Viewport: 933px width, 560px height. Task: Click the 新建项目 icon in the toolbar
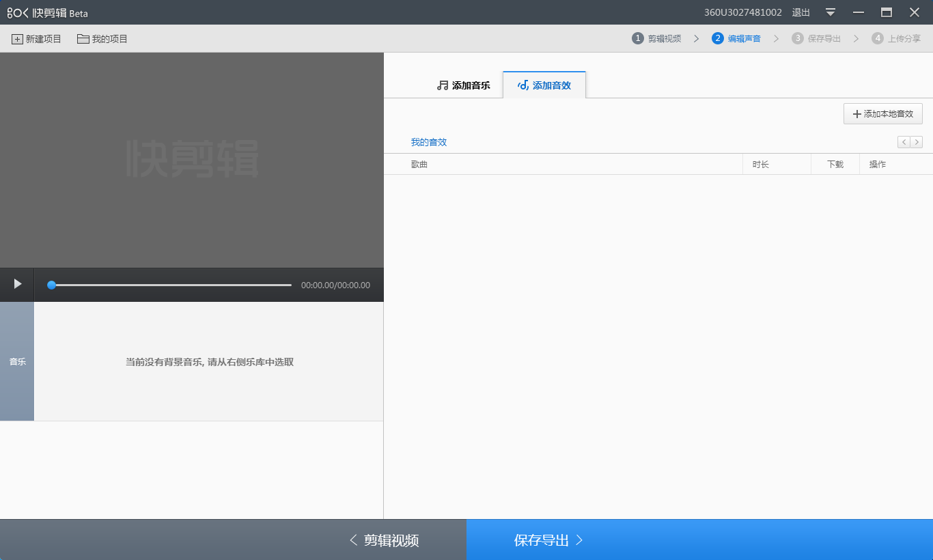[18, 39]
